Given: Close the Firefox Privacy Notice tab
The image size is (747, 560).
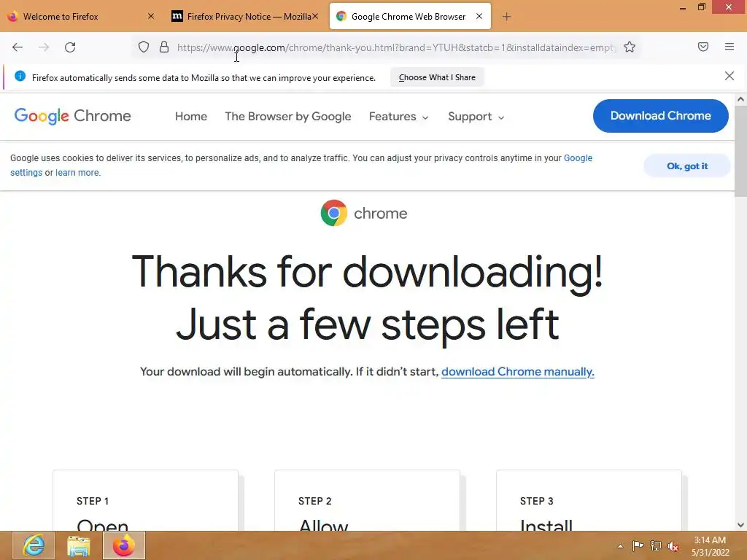Looking at the screenshot, I should [315, 16].
